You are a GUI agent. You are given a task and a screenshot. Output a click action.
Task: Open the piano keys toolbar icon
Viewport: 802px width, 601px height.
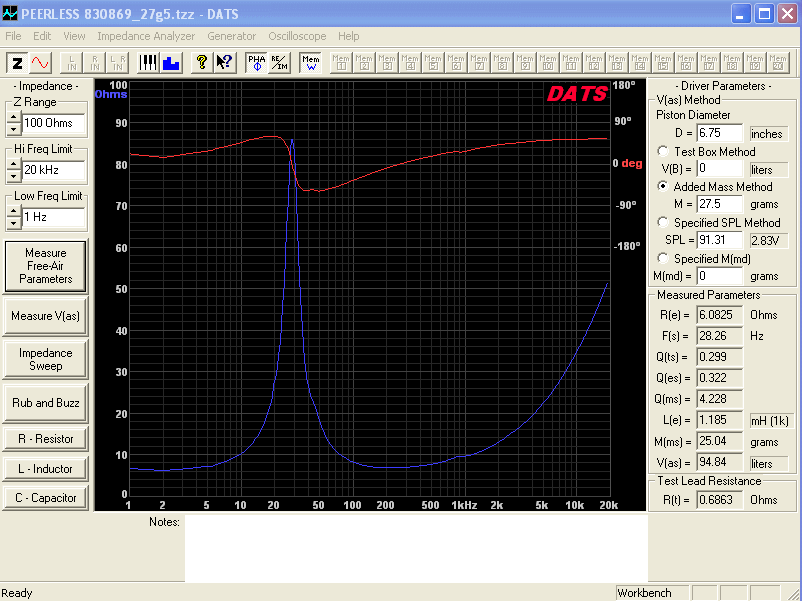tap(148, 62)
